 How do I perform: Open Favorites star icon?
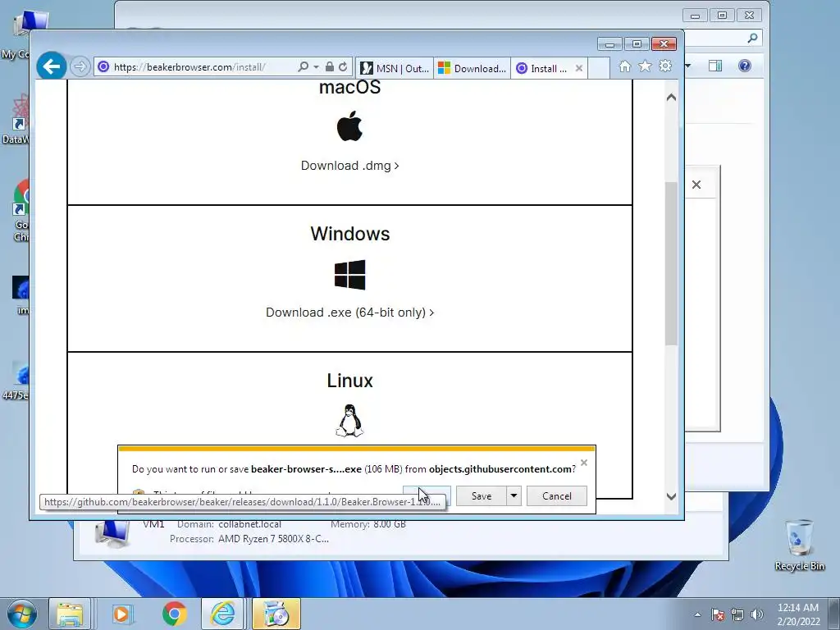(x=645, y=66)
